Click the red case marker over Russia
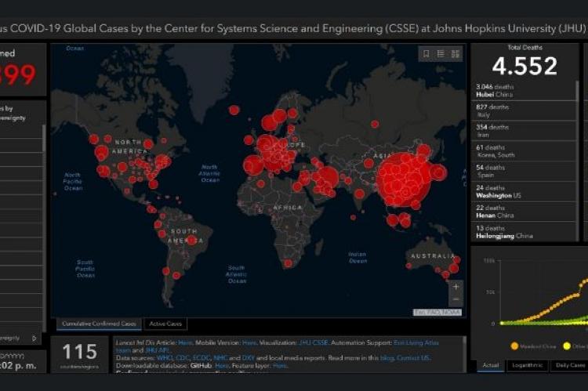 point(375,124)
